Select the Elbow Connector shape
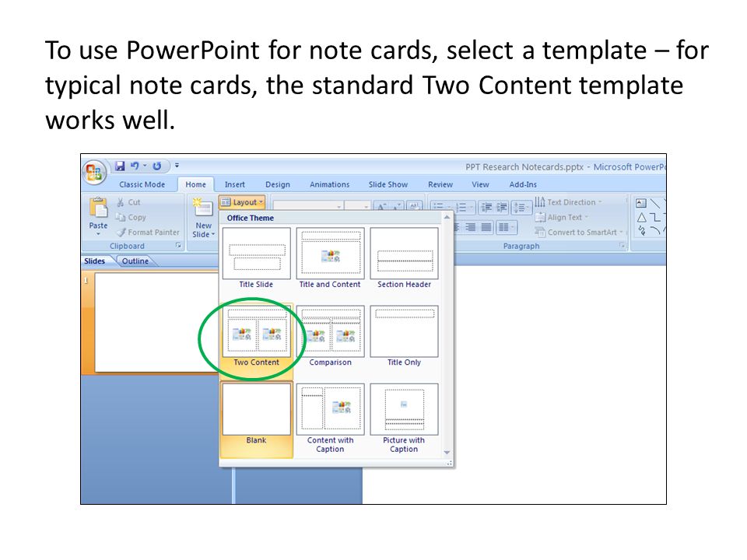747x560 pixels. [655, 218]
